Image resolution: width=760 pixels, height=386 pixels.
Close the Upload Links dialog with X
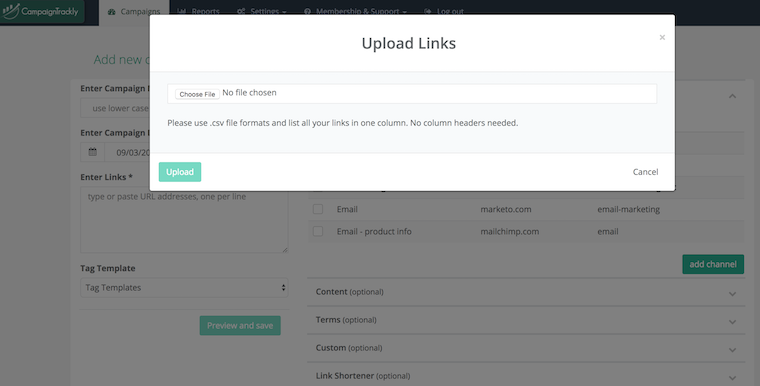pyautogui.click(x=662, y=37)
